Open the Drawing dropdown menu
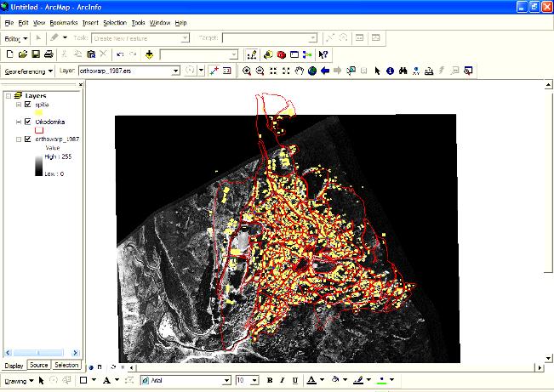554x392 pixels. click(19, 381)
